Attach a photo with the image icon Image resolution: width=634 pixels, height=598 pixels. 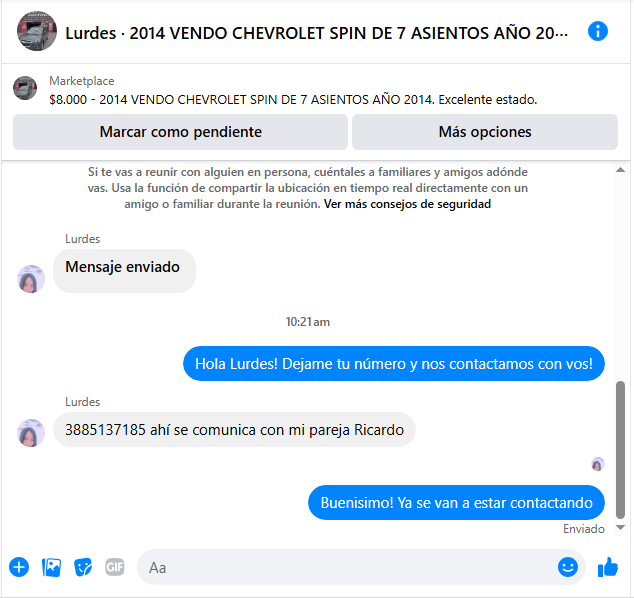click(x=51, y=567)
